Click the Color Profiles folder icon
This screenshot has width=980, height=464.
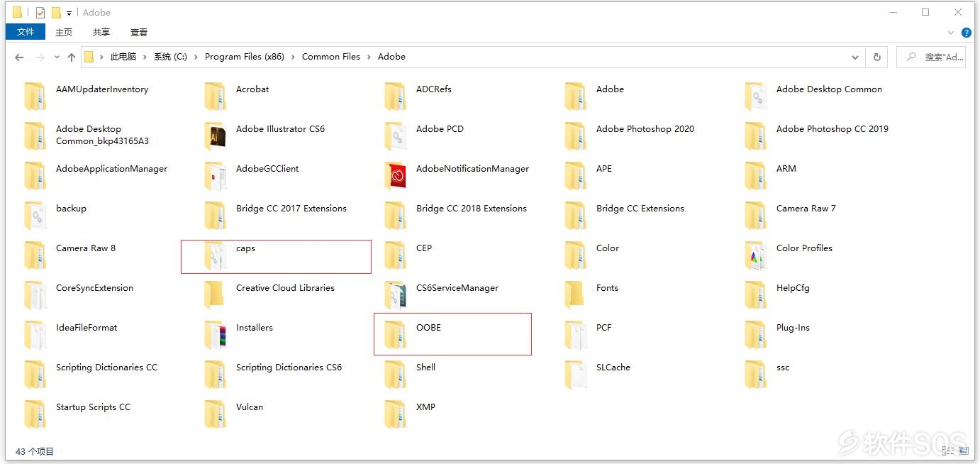pos(756,255)
